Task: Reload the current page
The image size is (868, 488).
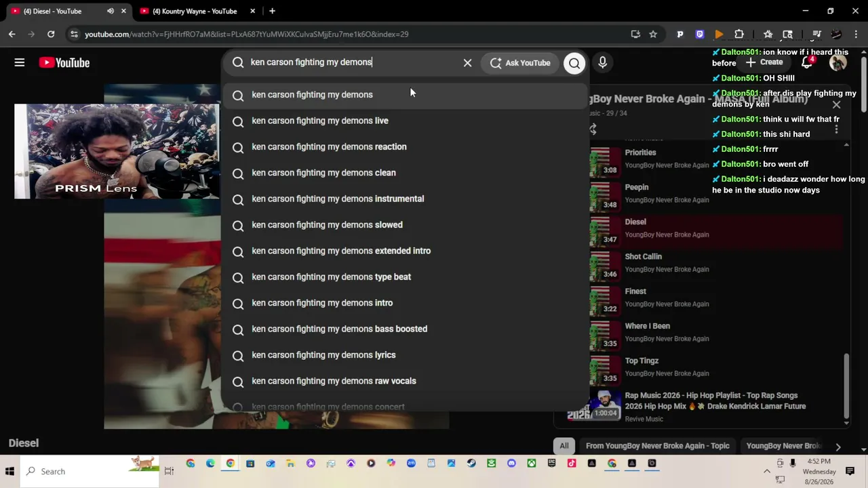Action: point(51,34)
